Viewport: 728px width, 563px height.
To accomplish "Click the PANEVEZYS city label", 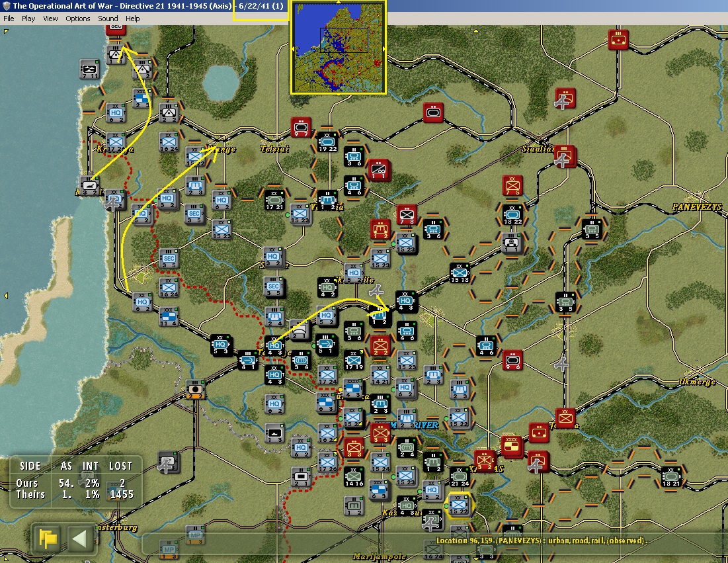I will click(697, 206).
